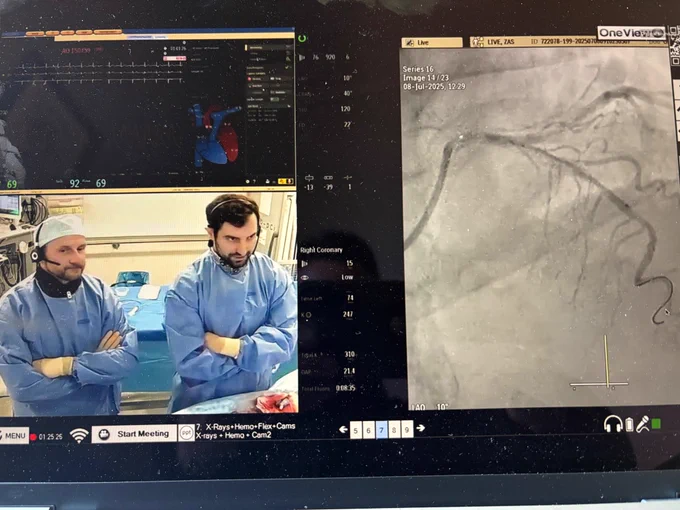Select the '21.4' dose value

pyautogui.click(x=349, y=371)
